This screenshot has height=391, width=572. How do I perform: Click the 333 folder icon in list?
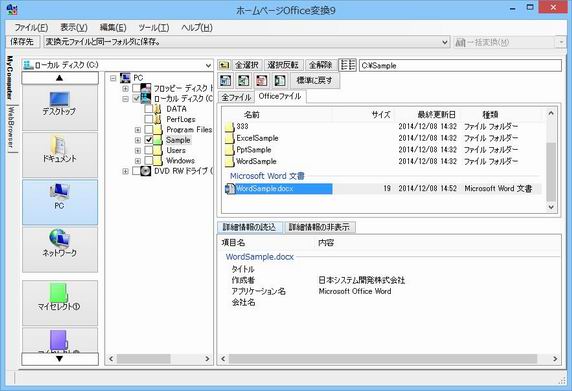[229, 127]
